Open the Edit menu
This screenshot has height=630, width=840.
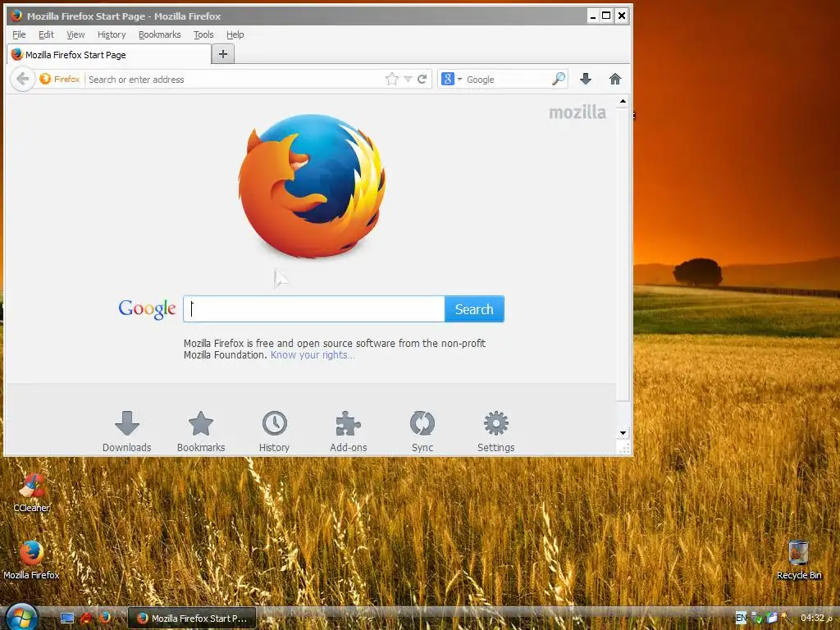(46, 34)
